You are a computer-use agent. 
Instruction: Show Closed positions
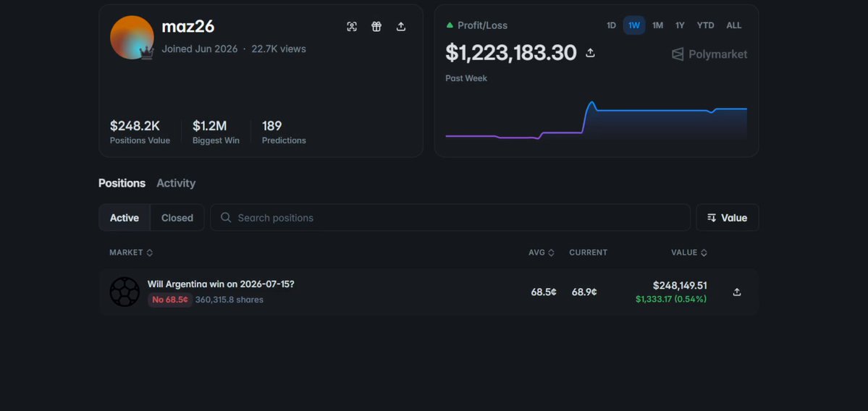coord(177,217)
